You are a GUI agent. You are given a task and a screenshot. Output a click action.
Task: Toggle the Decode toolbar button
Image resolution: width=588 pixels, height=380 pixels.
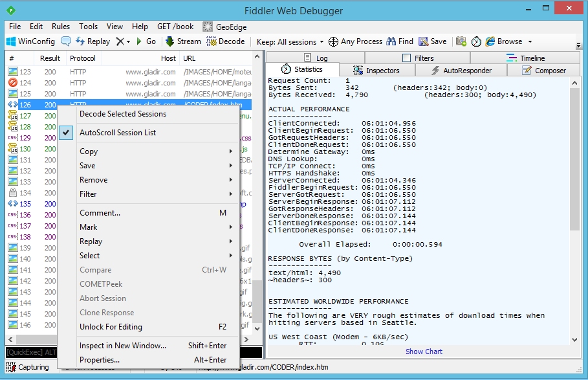point(226,41)
